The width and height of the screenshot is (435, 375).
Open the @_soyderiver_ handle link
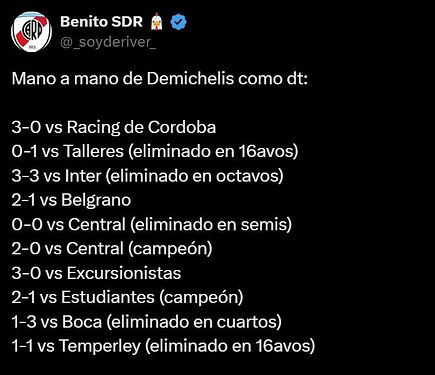[x=108, y=42]
